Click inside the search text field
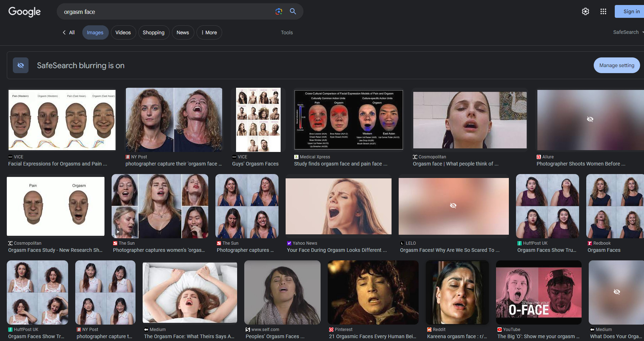 [164, 12]
